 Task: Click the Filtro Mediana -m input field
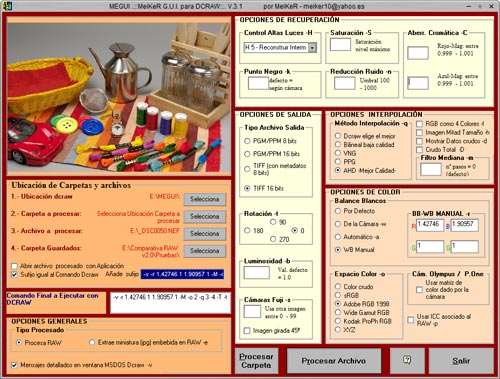pos(431,169)
